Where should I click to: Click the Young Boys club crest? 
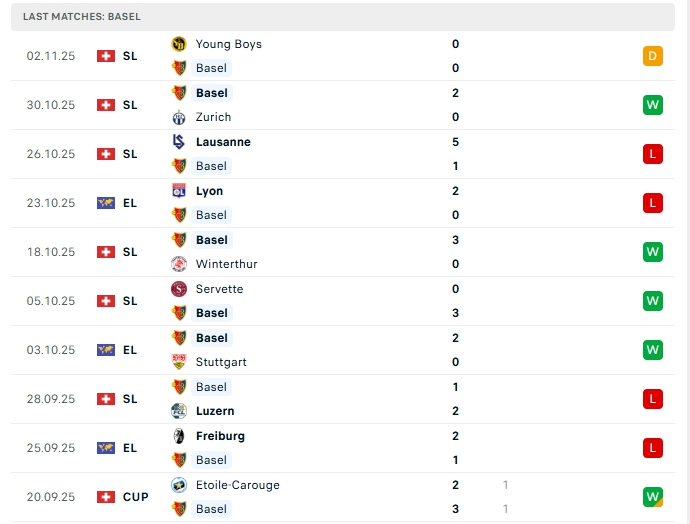[x=179, y=44]
